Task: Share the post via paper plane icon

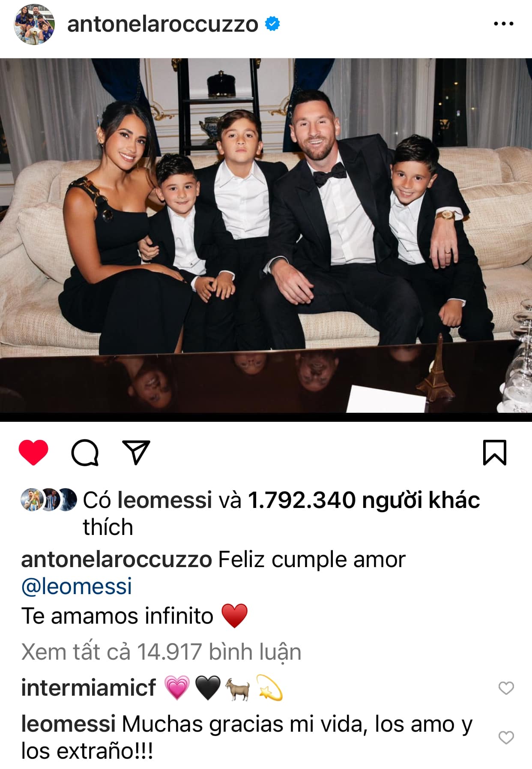Action: 136,452
